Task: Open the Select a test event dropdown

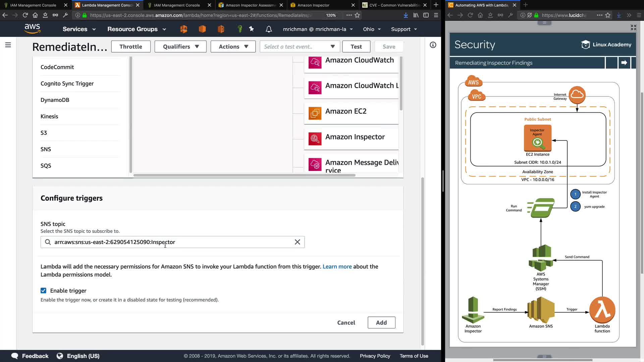Action: (300, 47)
